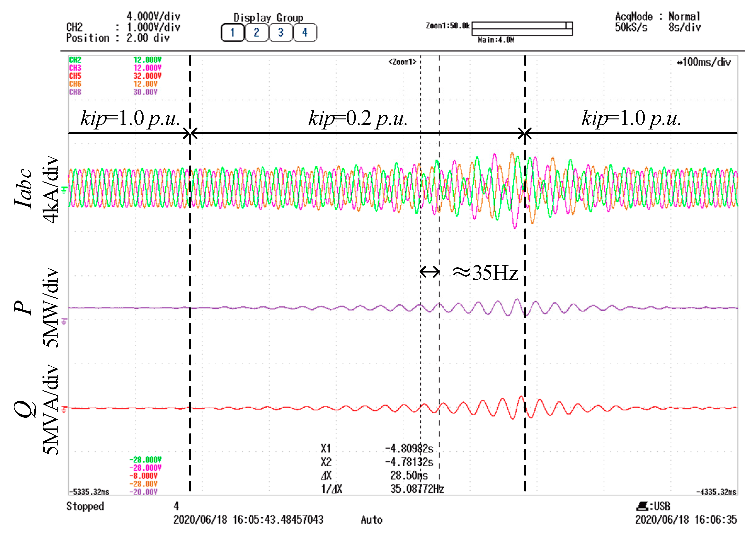Click the 1/ΔX frequency readout
The width and height of the screenshot is (756, 534).
(x=417, y=489)
